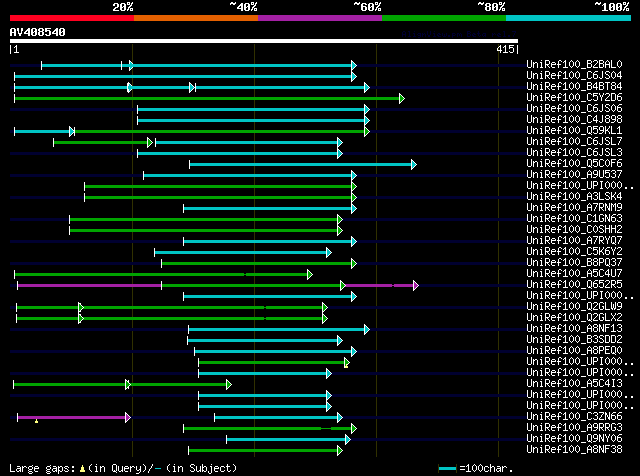This screenshot has height=476, width=640.
Task: Open the UniRef100_B2BAL0 hit label
Action: (574, 65)
